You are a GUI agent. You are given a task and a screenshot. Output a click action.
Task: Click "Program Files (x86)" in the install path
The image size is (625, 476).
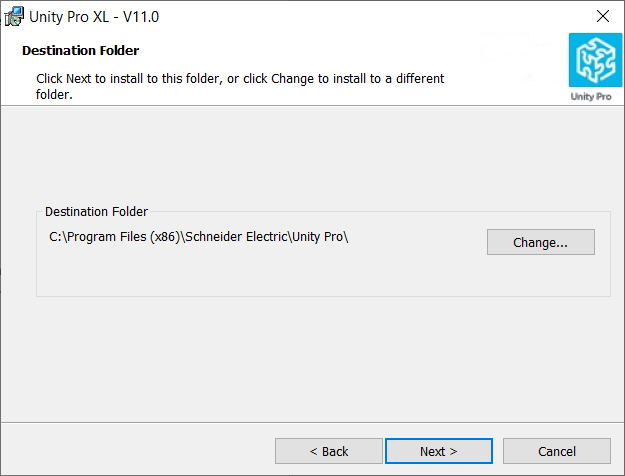coord(124,237)
